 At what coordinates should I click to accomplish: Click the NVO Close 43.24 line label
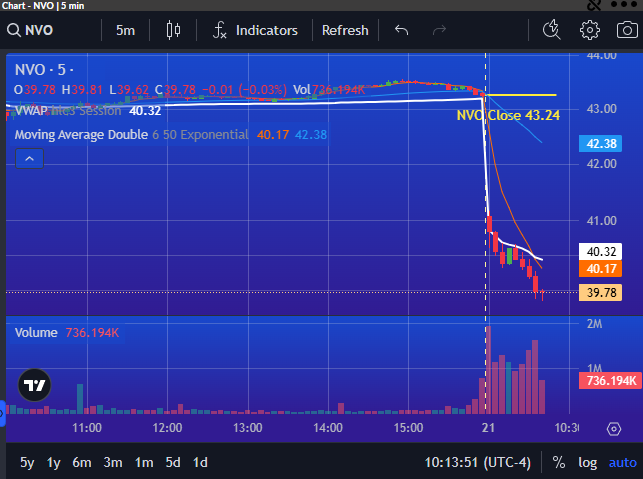pyautogui.click(x=508, y=115)
